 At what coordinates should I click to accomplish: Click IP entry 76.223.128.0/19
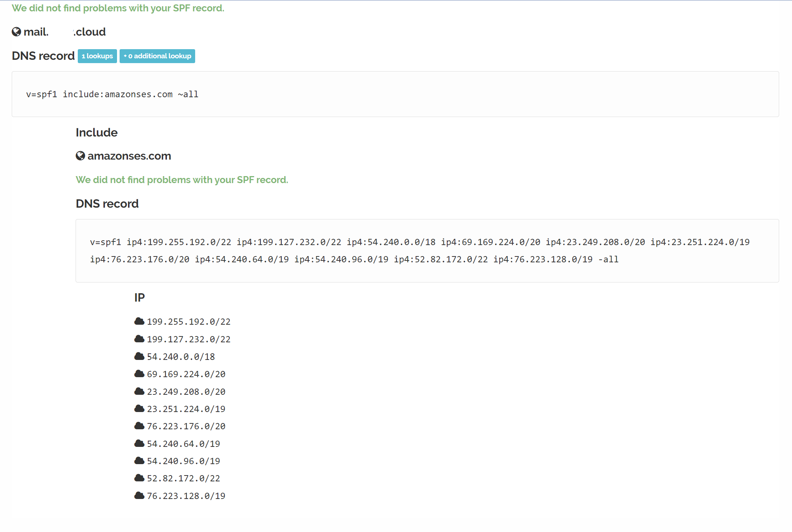pyautogui.click(x=186, y=496)
